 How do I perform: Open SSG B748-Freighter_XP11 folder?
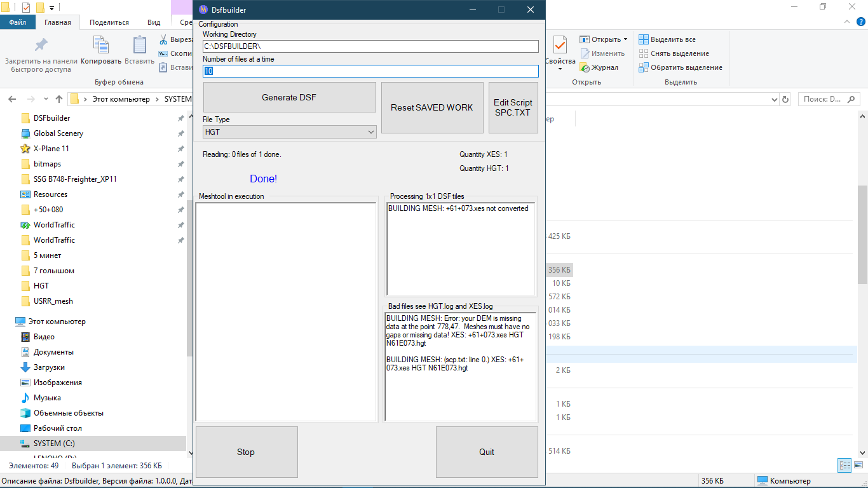[75, 179]
